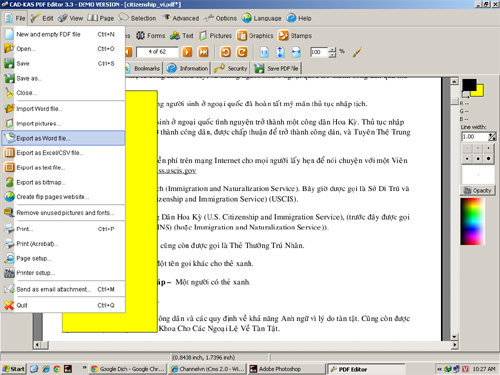The height and width of the screenshot is (375, 500).
Task: Switch to Pictures toolbar tab
Action: [x=215, y=35]
